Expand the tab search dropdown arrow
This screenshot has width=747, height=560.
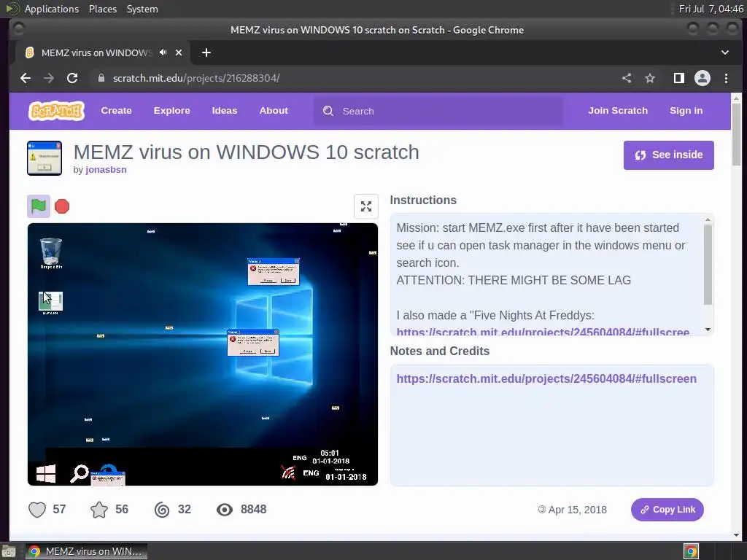click(725, 52)
